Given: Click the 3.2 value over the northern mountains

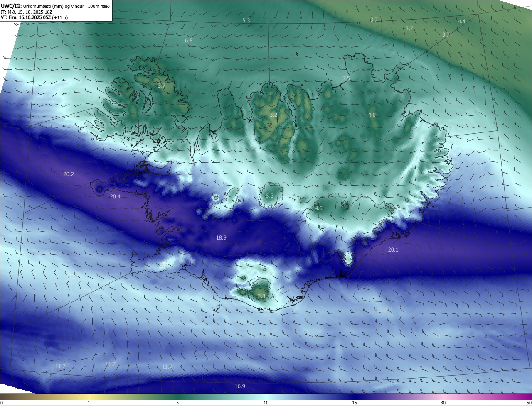Looking at the screenshot, I should 273,115.
